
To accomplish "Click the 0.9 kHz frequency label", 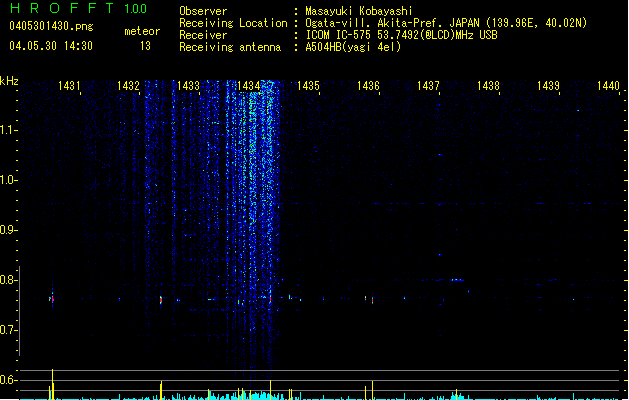I will [x=8, y=230].
